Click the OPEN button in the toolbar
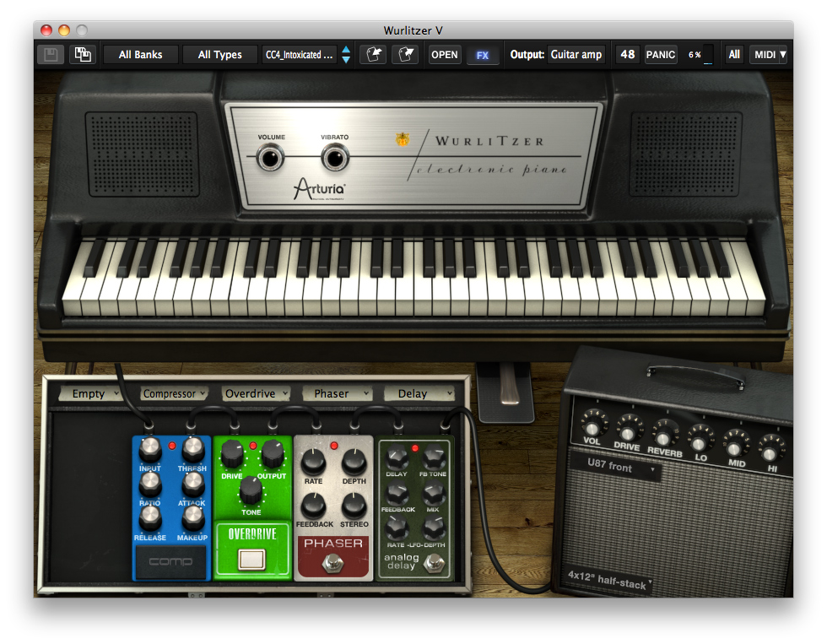Viewport: 827px width, 644px height. tap(445, 55)
